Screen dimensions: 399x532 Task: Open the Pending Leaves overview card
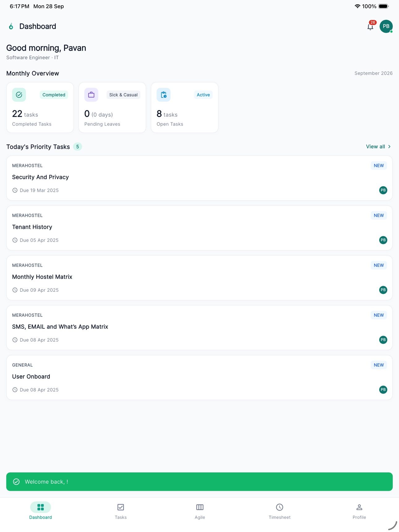(x=112, y=107)
